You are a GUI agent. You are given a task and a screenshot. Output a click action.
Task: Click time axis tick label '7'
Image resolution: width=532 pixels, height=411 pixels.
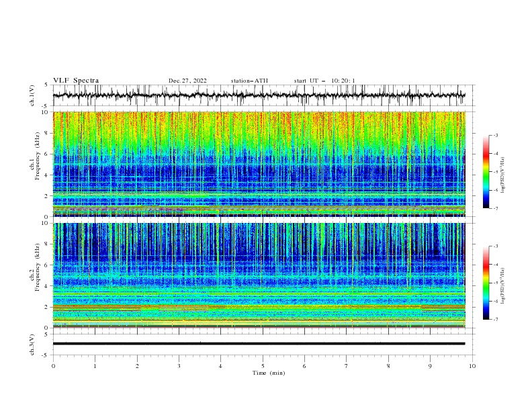[x=347, y=366]
